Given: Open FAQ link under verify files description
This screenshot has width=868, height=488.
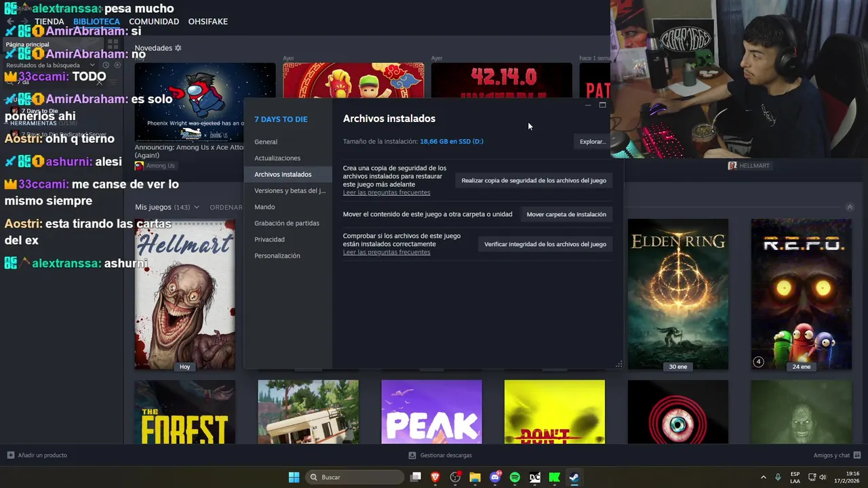Looking at the screenshot, I should (387, 252).
